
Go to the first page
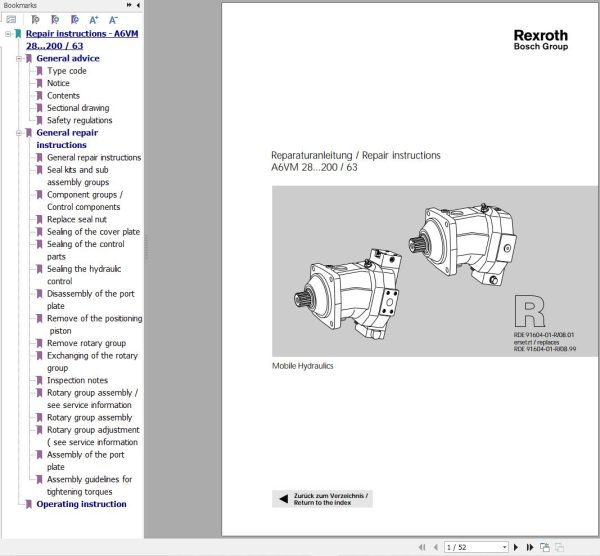pos(422,548)
